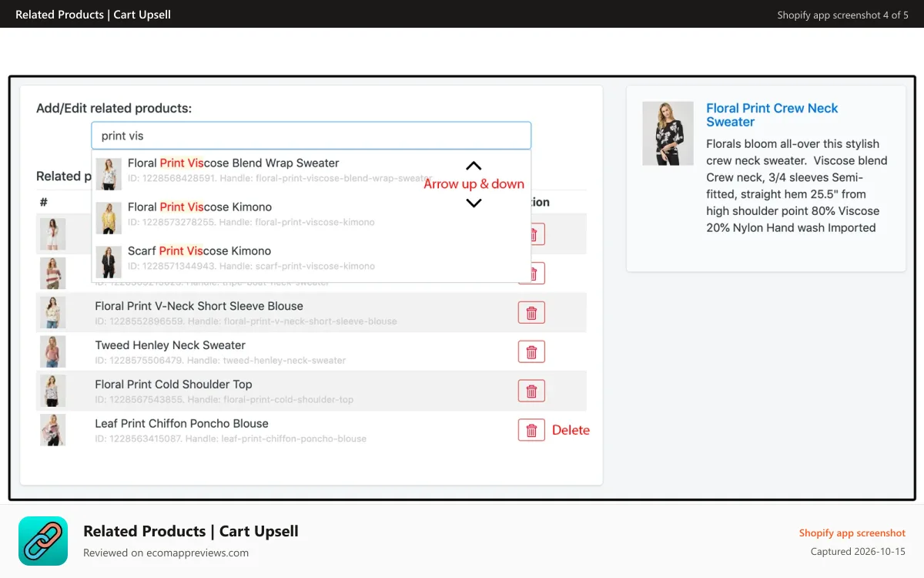Delete the Floral Print V-Neck Short Sleeve Blouse row
The width and height of the screenshot is (924, 578).
pos(531,312)
